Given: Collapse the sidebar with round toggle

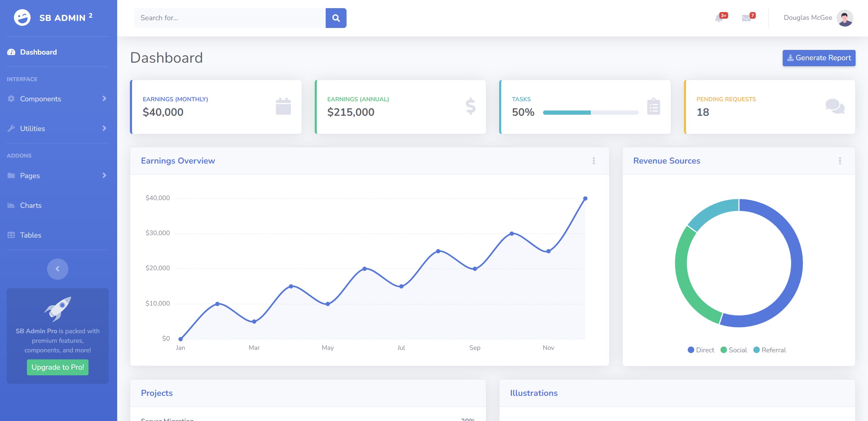Looking at the screenshot, I should coord(57,269).
